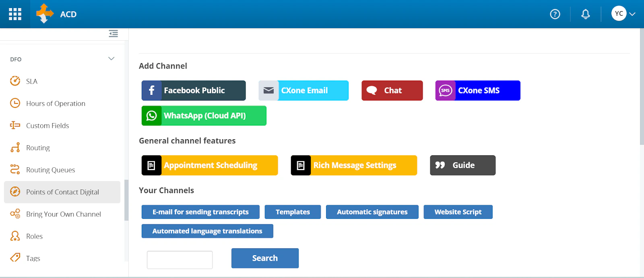Open Hours of Operation in the sidebar

[x=62, y=103]
